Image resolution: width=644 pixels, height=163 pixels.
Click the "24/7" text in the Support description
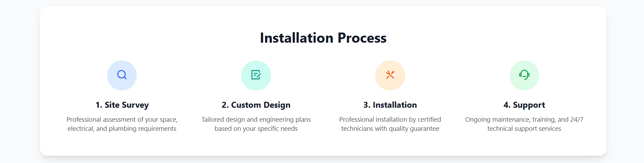coord(577,120)
